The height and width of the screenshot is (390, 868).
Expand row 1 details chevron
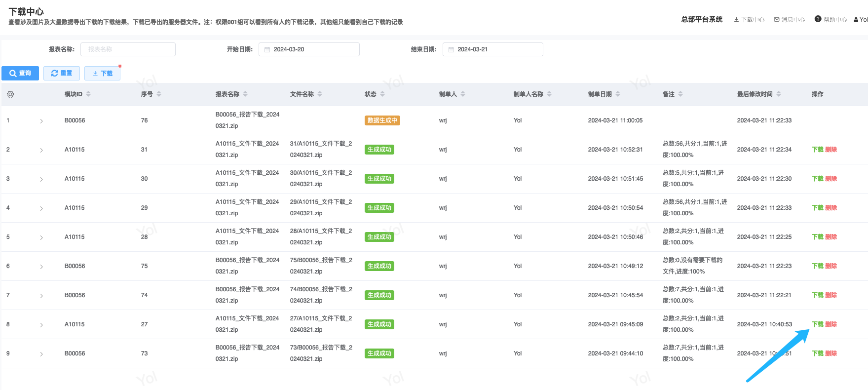point(41,121)
